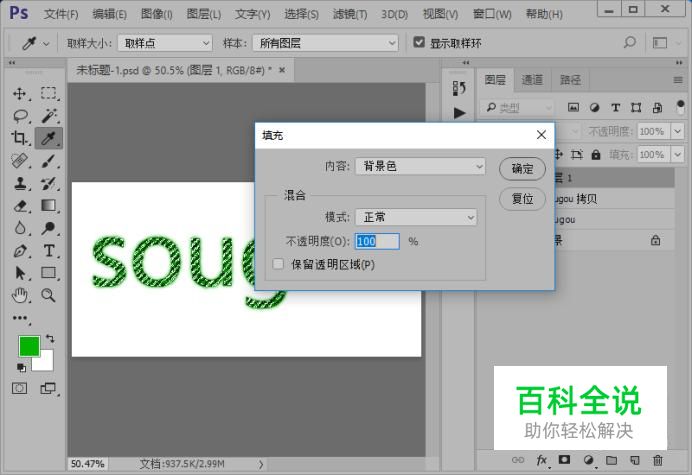The width and height of the screenshot is (692, 475).
Task: Toggle layer filtering on or off
Action: point(681,107)
